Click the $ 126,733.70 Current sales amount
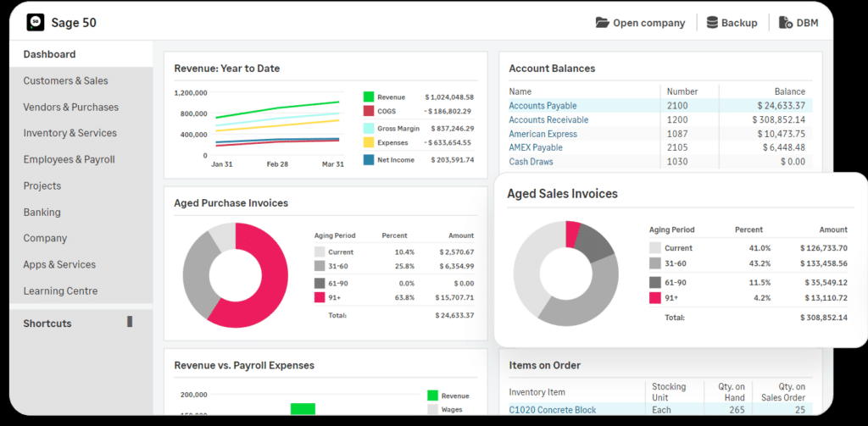Image resolution: width=868 pixels, height=426 pixels. pos(823,248)
